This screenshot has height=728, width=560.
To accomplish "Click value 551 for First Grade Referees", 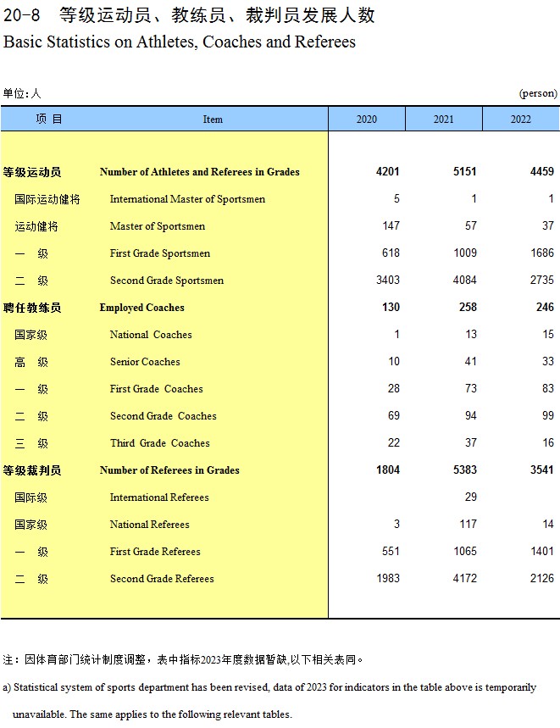I will (391, 551).
